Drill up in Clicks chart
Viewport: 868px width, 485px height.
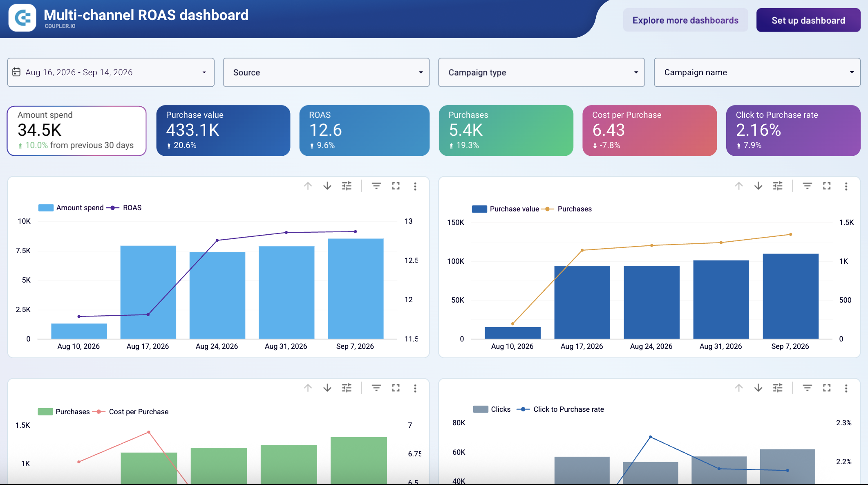tap(738, 388)
